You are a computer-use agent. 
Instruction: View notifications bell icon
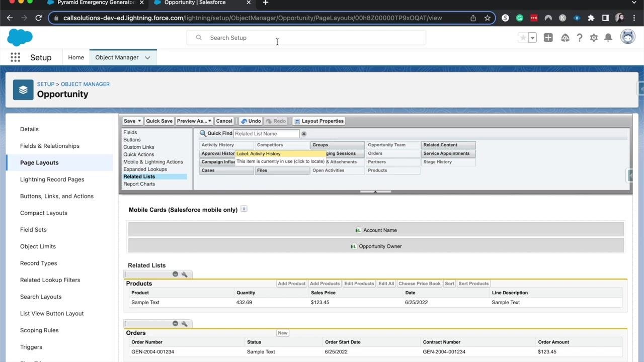(608, 38)
